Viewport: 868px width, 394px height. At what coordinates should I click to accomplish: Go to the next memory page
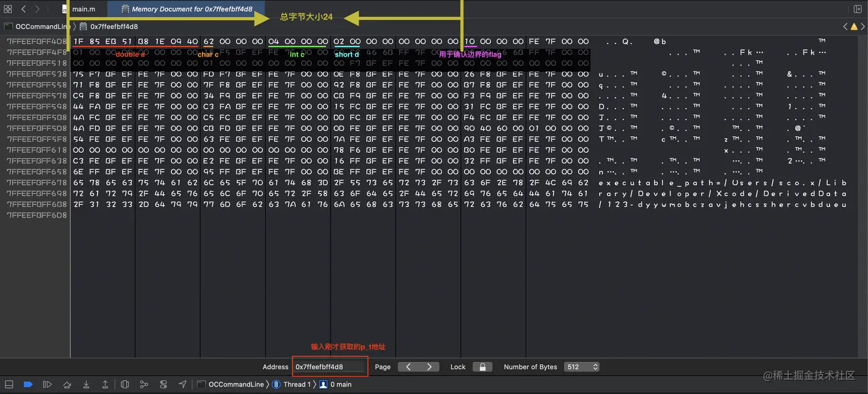pyautogui.click(x=429, y=366)
